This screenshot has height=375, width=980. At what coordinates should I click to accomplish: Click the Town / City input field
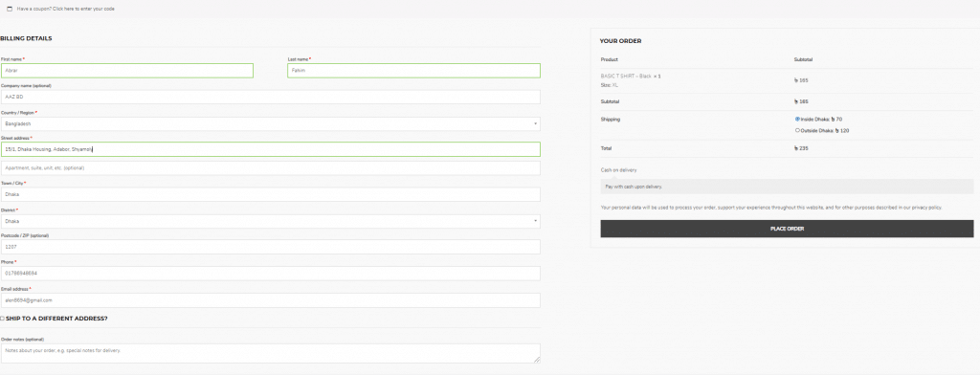(271, 194)
